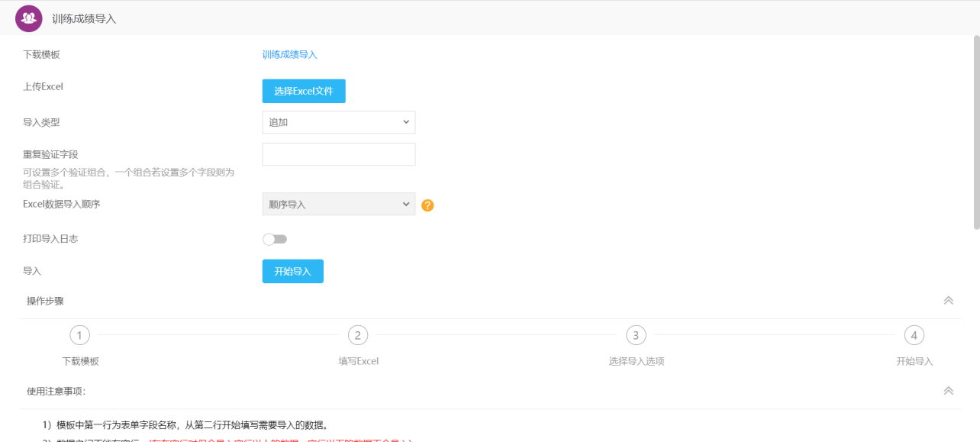The height and width of the screenshot is (442, 980).
Task: Open the orange help icon beside import order
Action: 427,205
